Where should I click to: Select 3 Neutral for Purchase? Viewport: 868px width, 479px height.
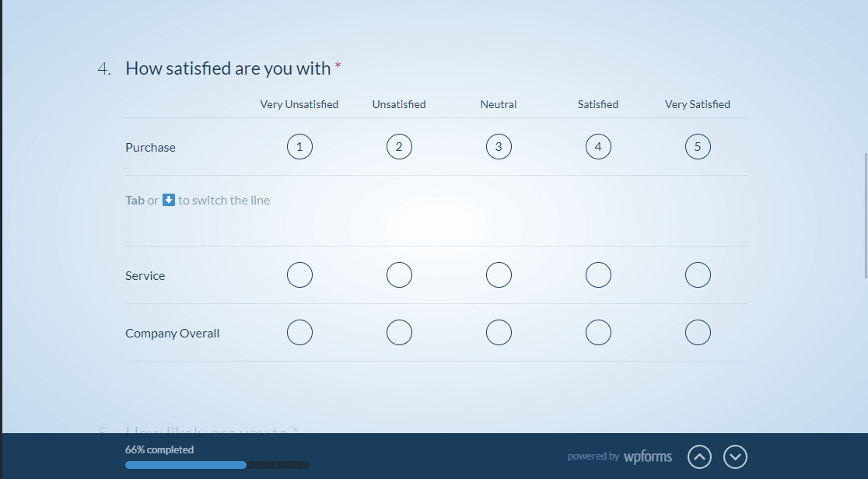499,147
